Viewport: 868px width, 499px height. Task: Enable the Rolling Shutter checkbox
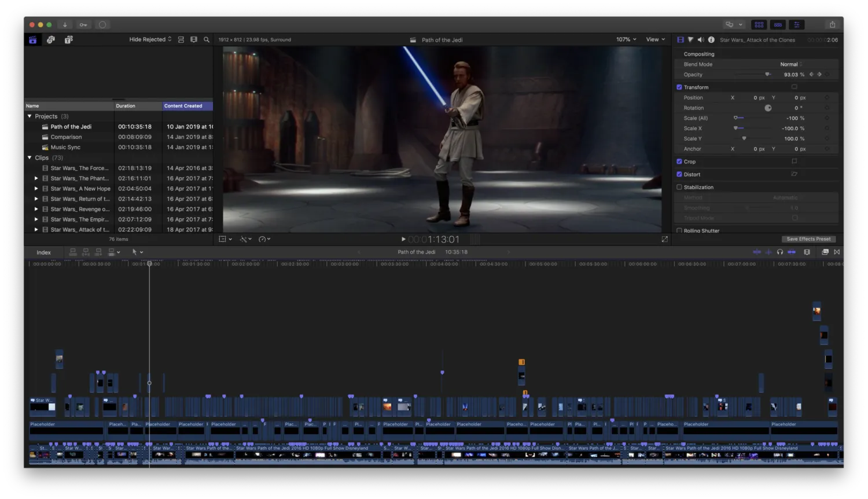click(x=679, y=230)
